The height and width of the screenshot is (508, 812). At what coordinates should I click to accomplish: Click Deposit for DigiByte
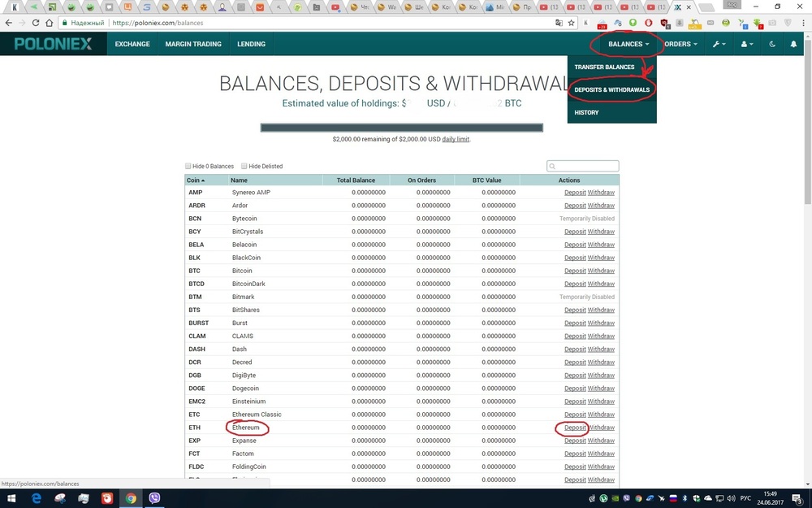coord(575,376)
